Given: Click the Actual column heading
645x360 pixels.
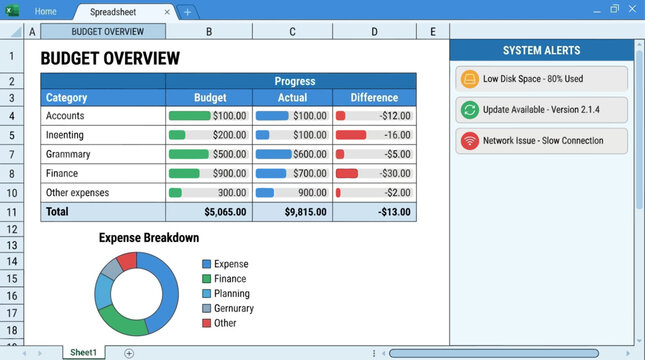Looking at the screenshot, I should click(x=292, y=98).
